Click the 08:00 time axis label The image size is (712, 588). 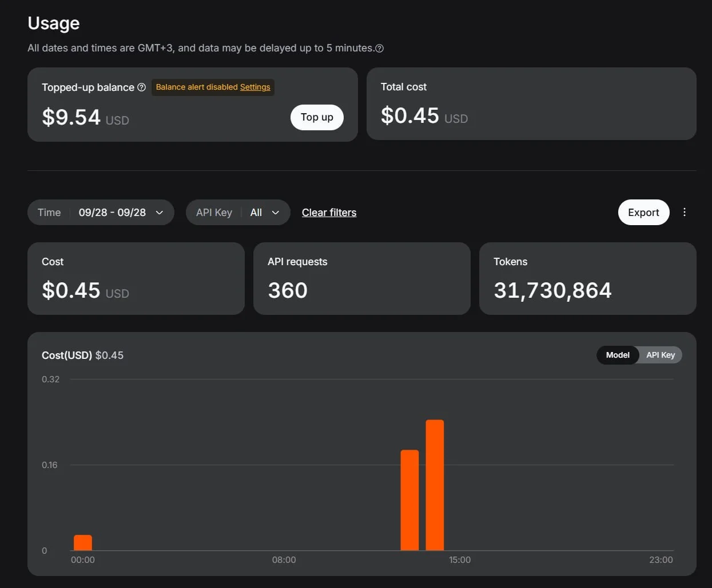pyautogui.click(x=284, y=560)
